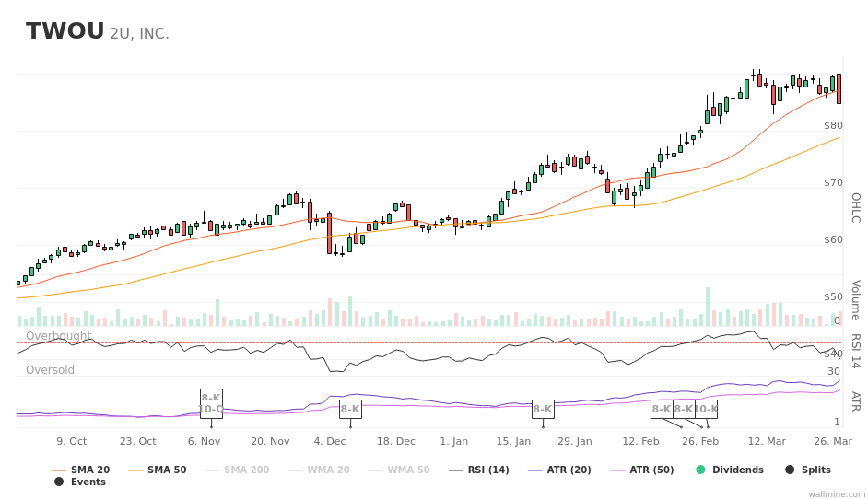This screenshot has width=868, height=499.
Task: Click the $80 price axis label
Action: pos(833,125)
